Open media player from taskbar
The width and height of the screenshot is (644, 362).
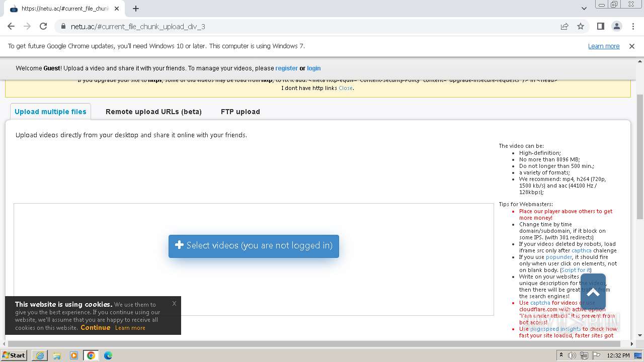point(74,355)
